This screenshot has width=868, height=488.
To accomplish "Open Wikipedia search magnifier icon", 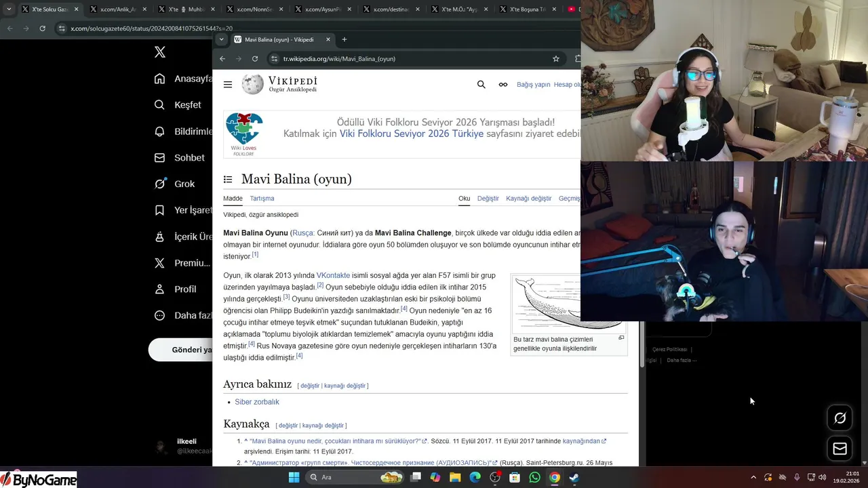I will pos(481,85).
